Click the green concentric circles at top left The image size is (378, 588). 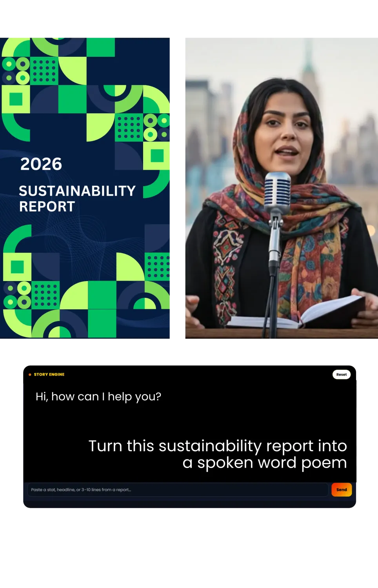(x=16, y=71)
